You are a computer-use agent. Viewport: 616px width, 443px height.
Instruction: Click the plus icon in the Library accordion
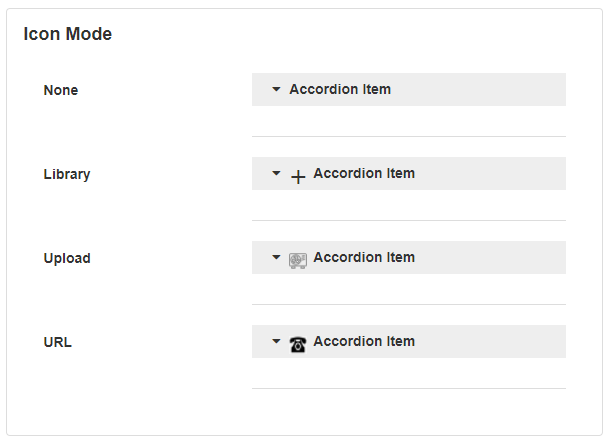click(298, 176)
